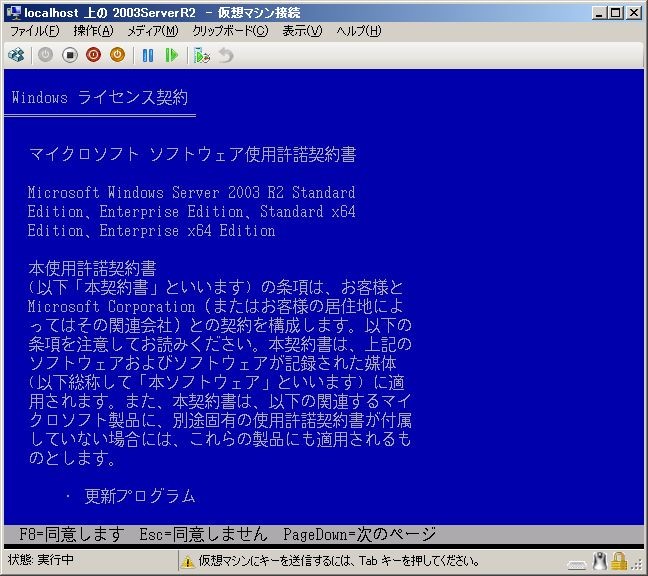
Task: Minimize the virtual machine connection window
Action: 599,13
